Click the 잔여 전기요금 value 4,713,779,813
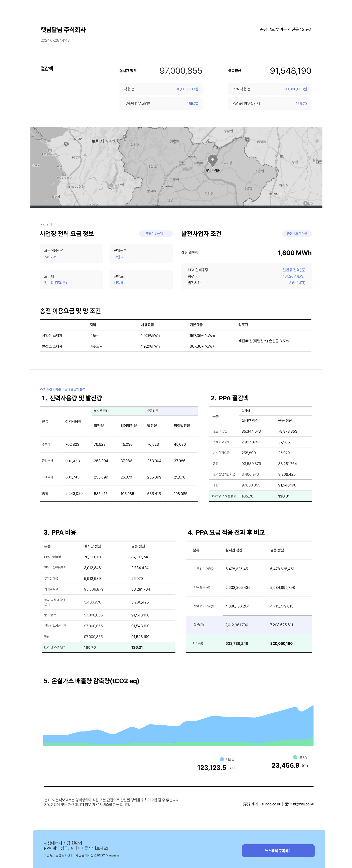352x868 pixels. 282,606
